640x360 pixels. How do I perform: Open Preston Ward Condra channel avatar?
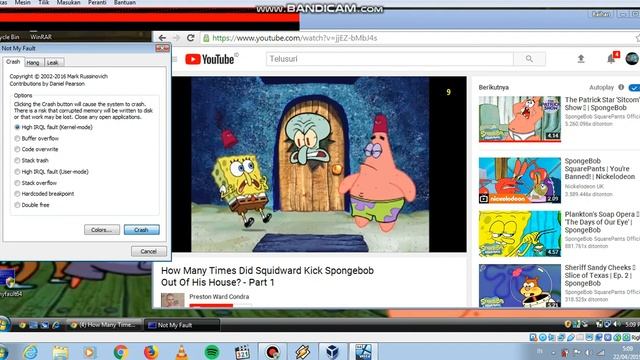coord(172,300)
